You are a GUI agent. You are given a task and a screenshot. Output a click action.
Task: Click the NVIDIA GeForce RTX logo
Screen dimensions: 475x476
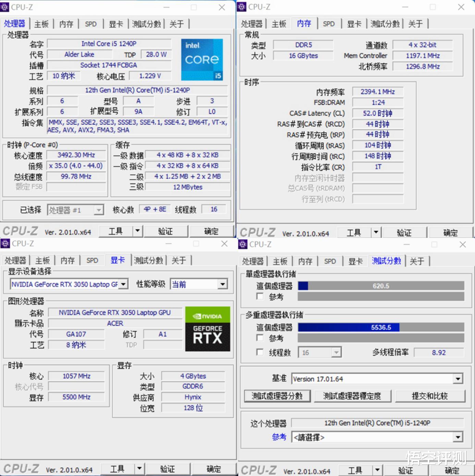click(207, 328)
